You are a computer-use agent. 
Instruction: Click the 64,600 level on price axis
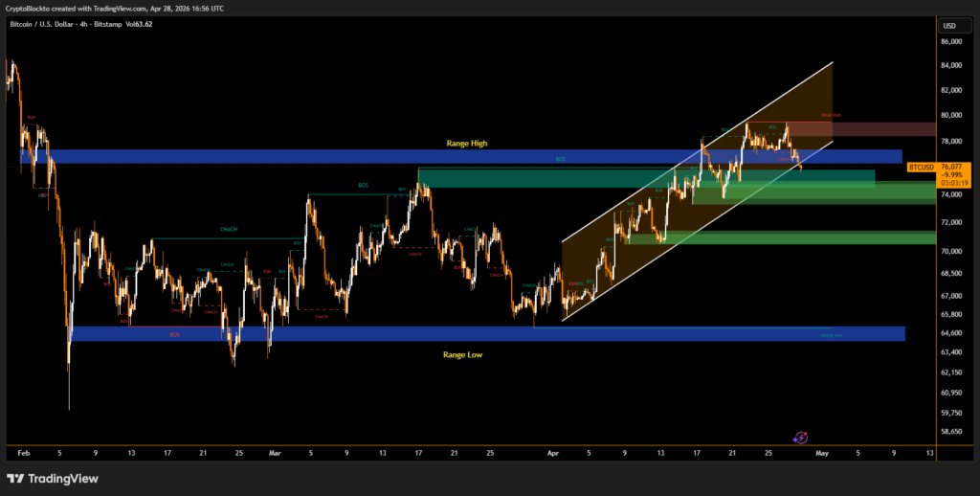coord(951,332)
